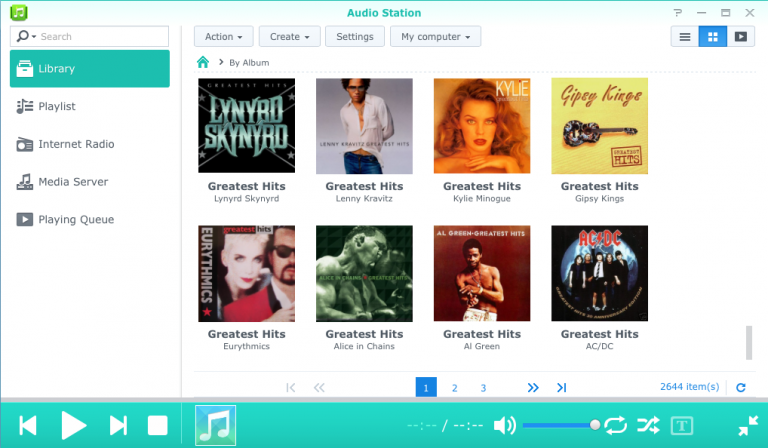Click the artist name Alice in Chains
Image resolution: width=768 pixels, height=448 pixels.
tap(364, 346)
